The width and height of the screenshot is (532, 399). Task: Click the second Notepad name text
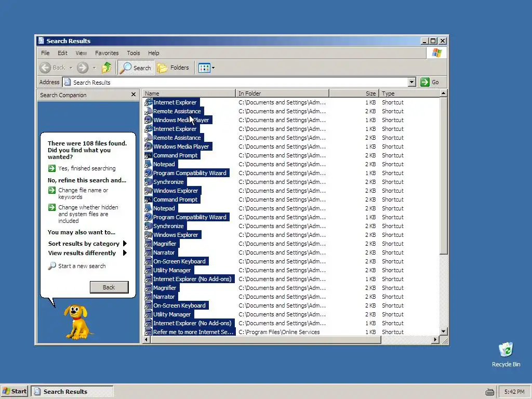coord(164,208)
